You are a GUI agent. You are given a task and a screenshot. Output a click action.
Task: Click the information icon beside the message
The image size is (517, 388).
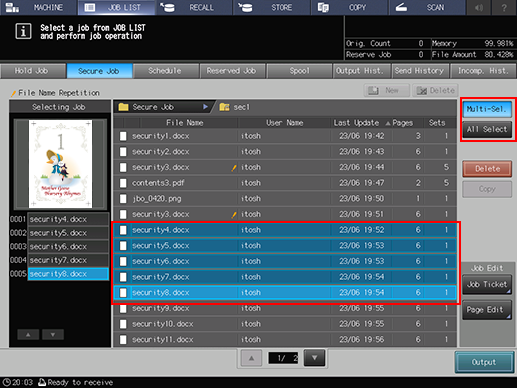point(23,31)
